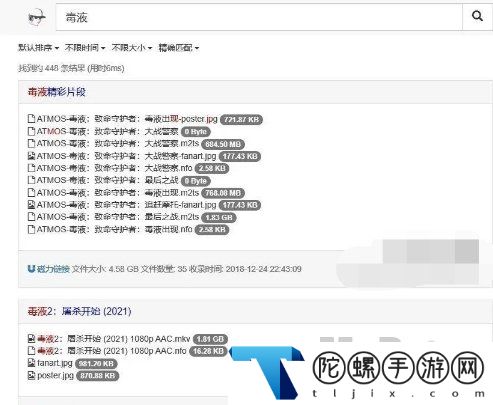Select file name 追赶摩托-fanart.jpg
Viewport: 493px width, 405px height.
[x=126, y=205]
